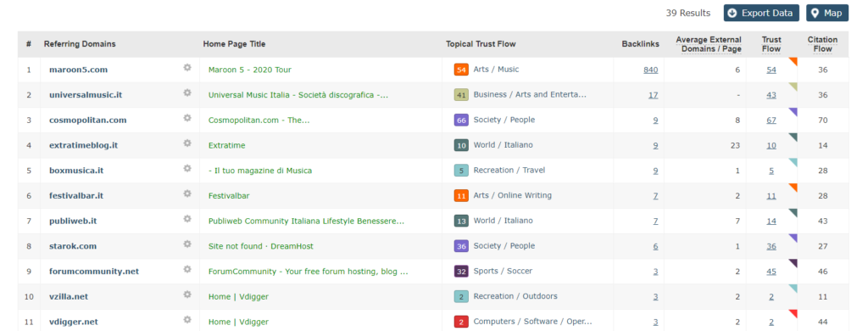868x331 pixels.
Task: Sort by Trust Flow column header
Action: pos(771,44)
